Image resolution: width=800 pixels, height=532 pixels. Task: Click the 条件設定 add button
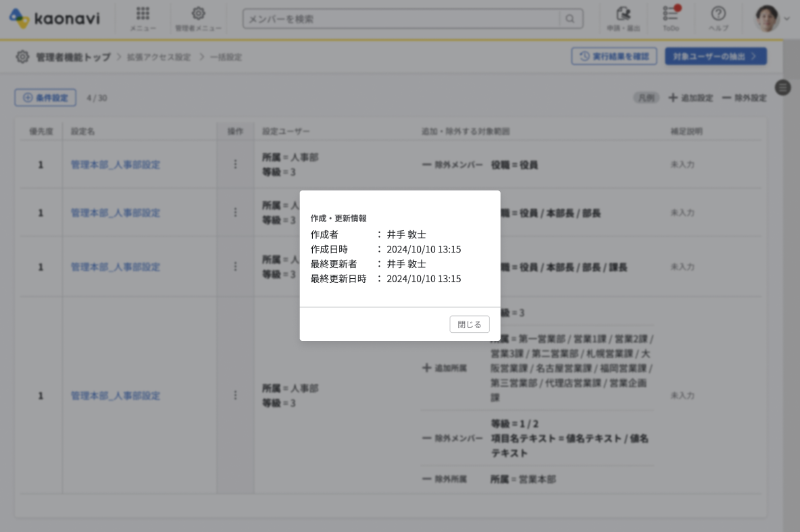pos(45,98)
